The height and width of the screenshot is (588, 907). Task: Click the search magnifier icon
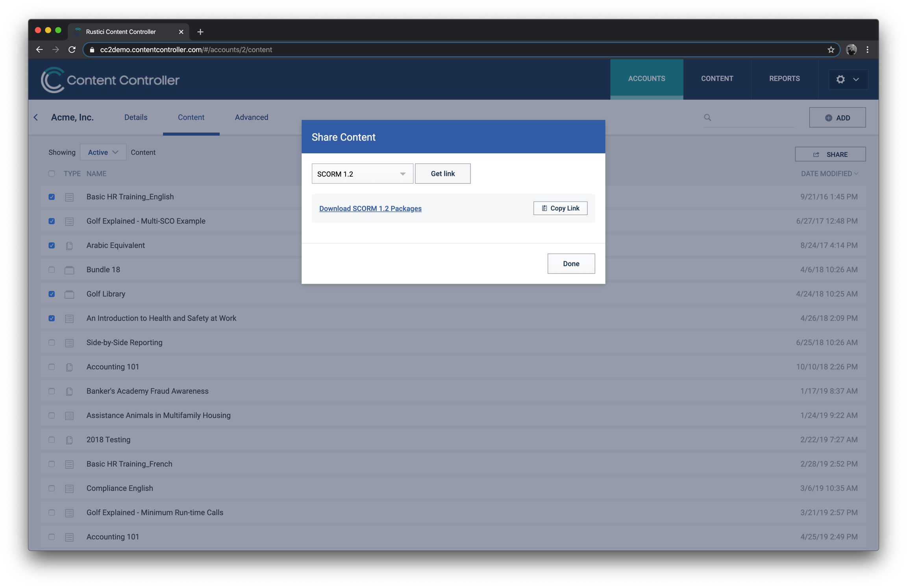coord(707,117)
